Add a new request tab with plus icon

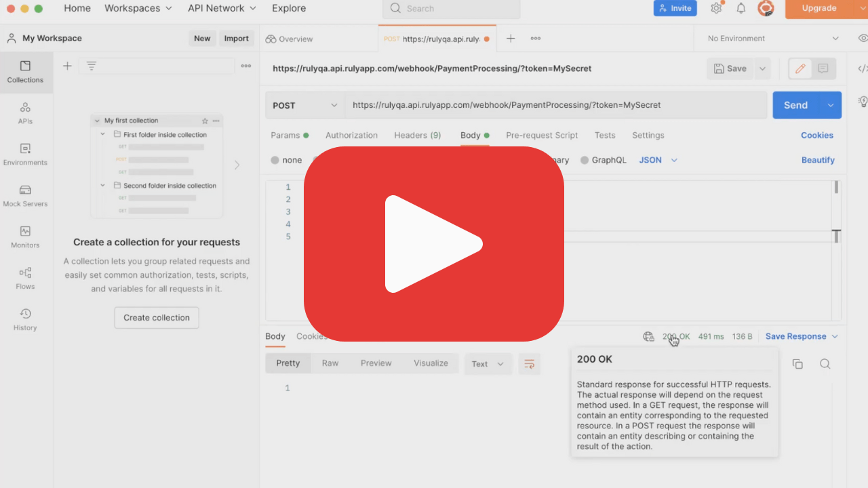[511, 39]
